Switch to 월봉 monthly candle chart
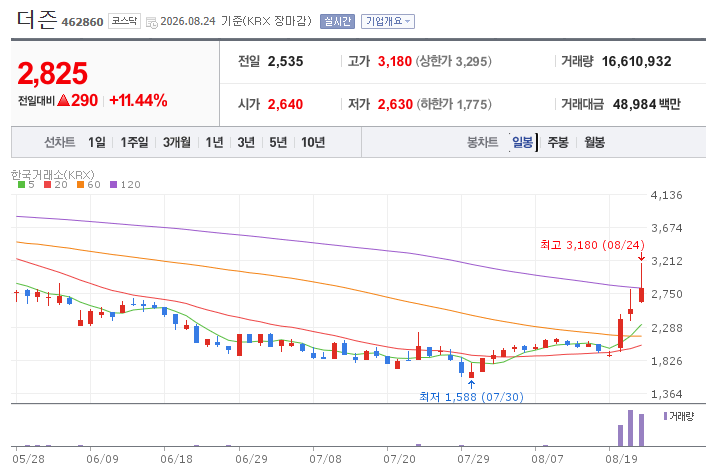Image resolution: width=706 pixels, height=476 pixels. [594, 142]
